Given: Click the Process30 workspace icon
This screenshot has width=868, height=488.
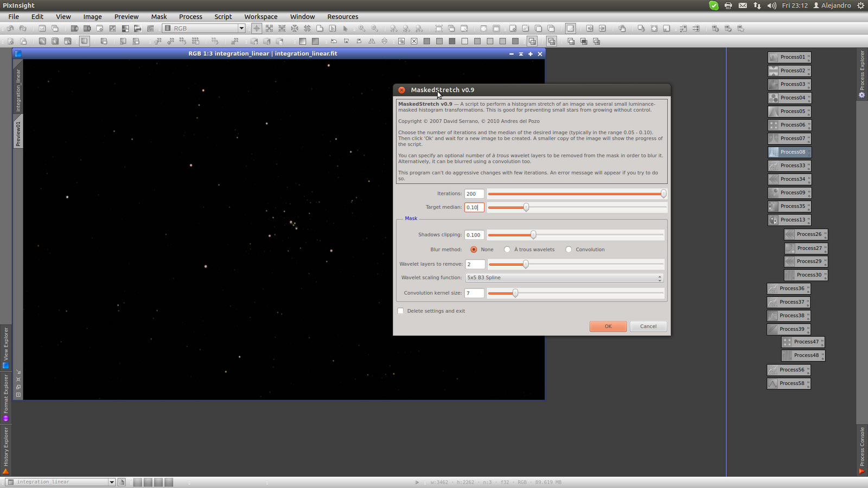Looking at the screenshot, I should coord(806,275).
